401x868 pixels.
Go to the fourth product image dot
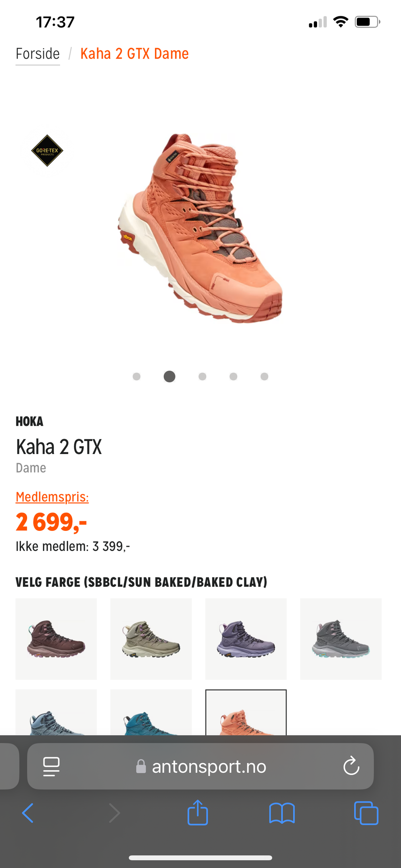click(x=233, y=376)
